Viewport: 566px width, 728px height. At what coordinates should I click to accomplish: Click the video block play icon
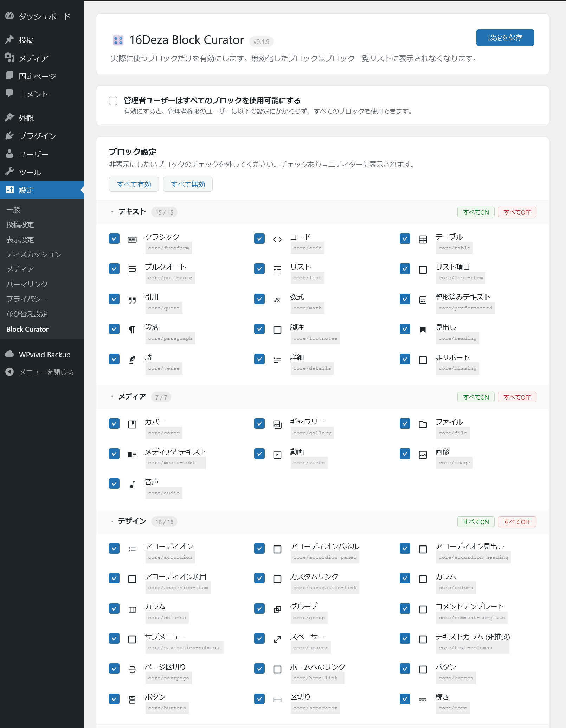[x=277, y=455]
